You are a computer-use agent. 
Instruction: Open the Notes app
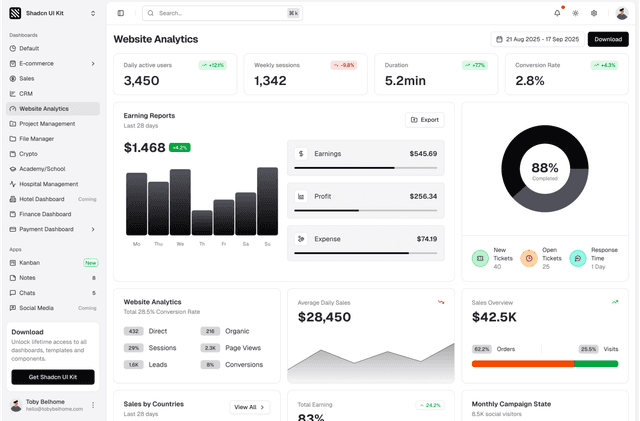pos(53,278)
